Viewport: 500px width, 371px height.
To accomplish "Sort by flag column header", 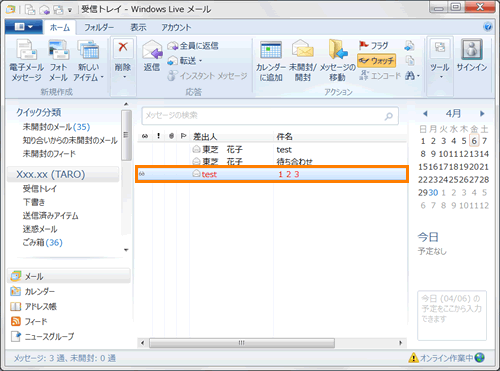I will [183, 136].
